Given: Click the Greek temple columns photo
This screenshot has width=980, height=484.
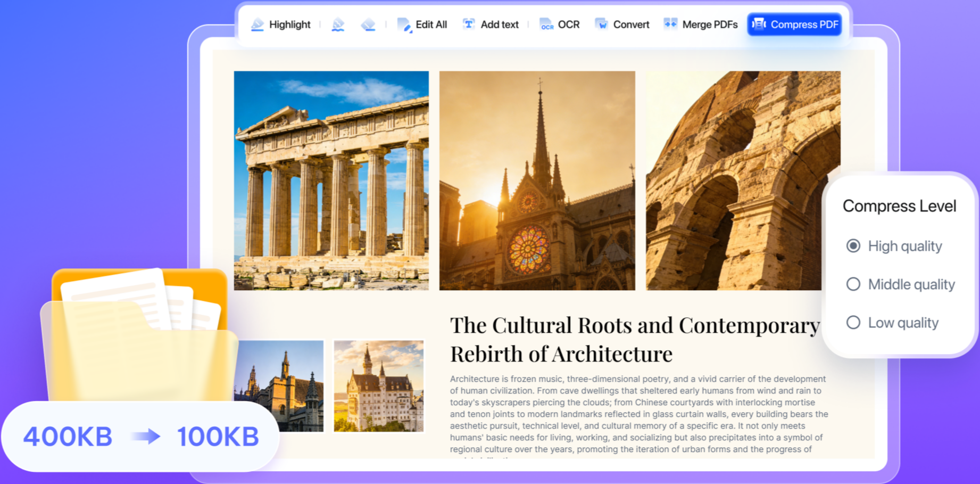Looking at the screenshot, I should point(331,181).
